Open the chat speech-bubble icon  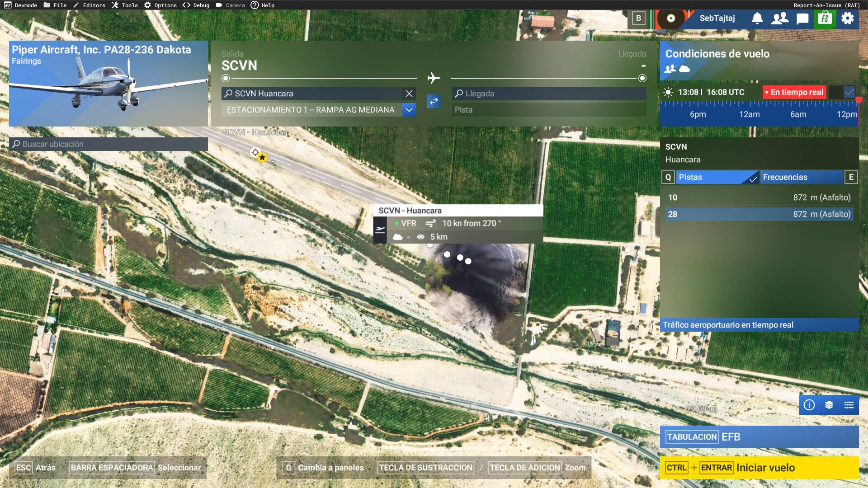pyautogui.click(x=802, y=19)
